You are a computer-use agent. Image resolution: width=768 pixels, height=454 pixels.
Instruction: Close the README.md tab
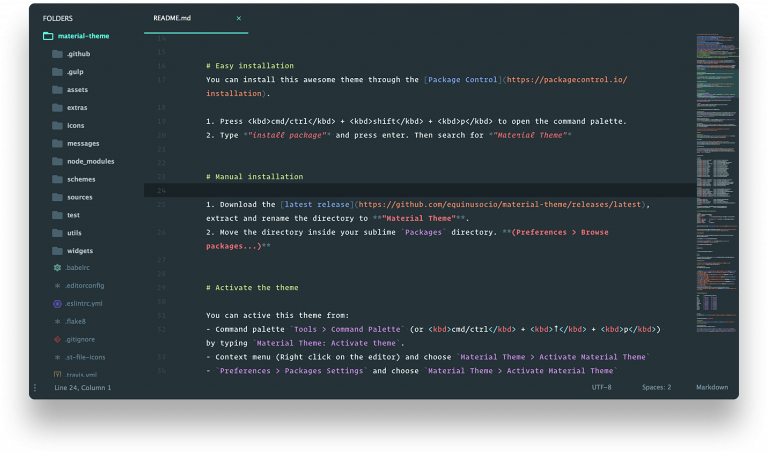pyautogui.click(x=238, y=18)
